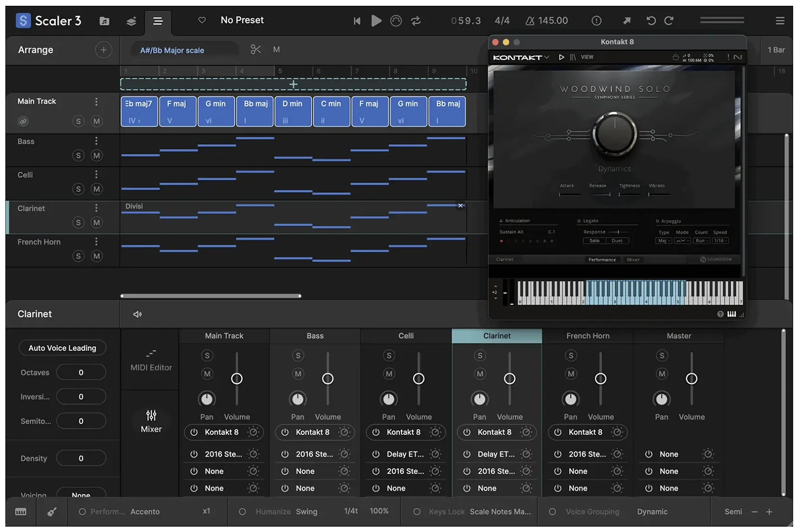Increase Semi with the plus button
The width and height of the screenshot is (798, 532).
[x=769, y=512]
